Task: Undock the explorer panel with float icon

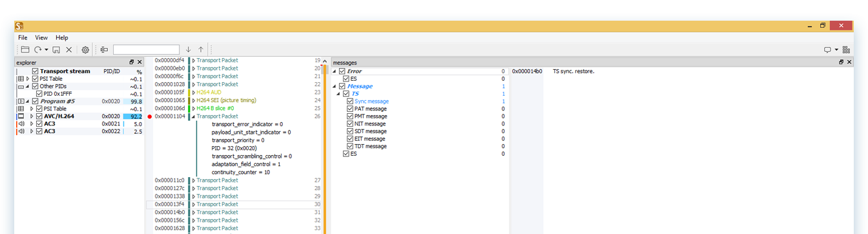Action: click(132, 63)
